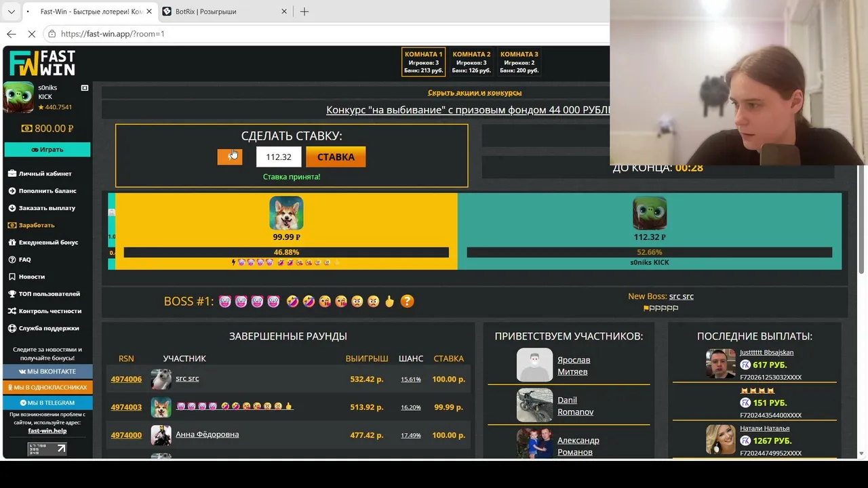Stop loading the page
Screen dimensions: 868x488
32,33
